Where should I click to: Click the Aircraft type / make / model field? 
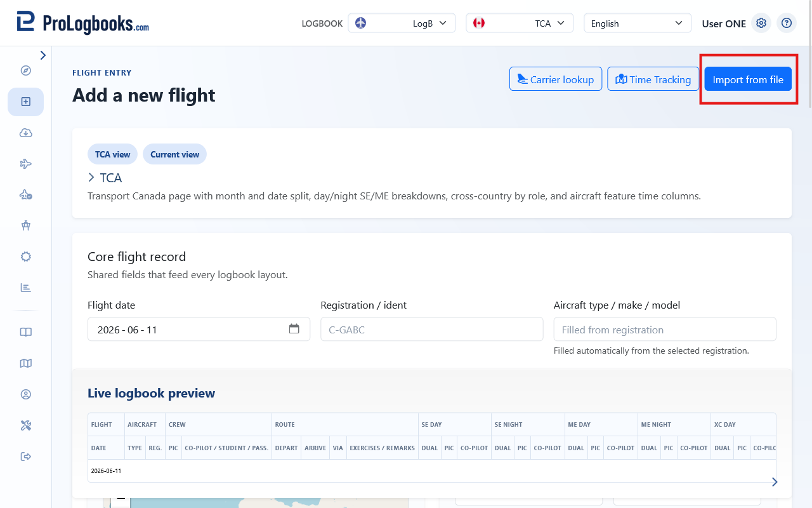pyautogui.click(x=665, y=330)
